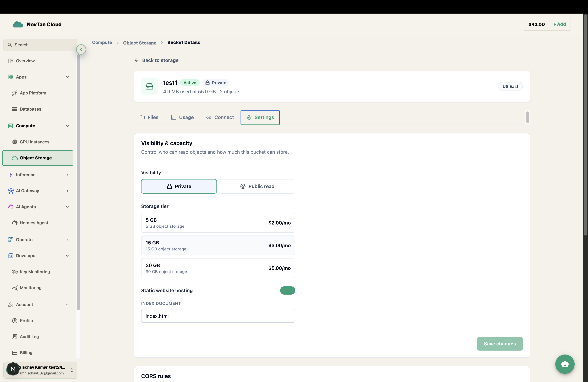
Task: Click the Compute section icon
Action: [11, 126]
